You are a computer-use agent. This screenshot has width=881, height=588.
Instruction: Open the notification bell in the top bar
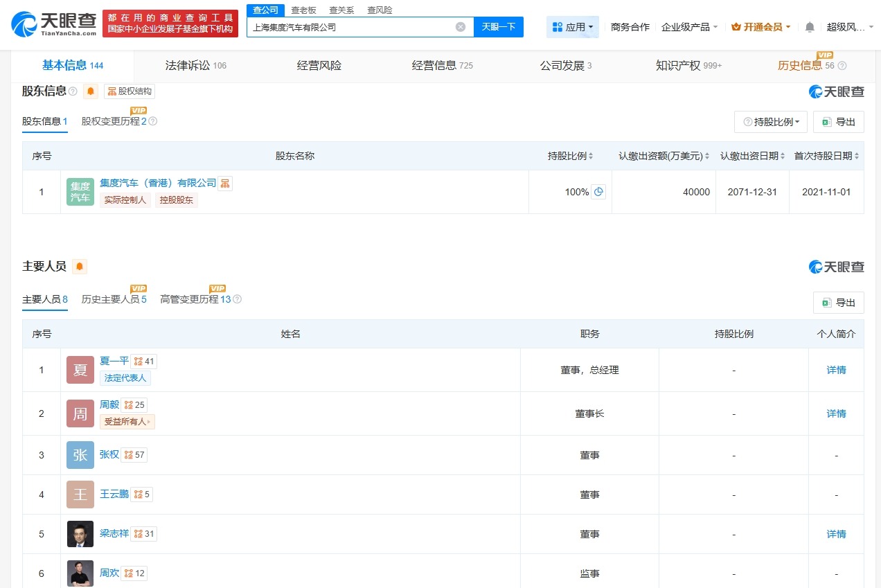coord(809,26)
